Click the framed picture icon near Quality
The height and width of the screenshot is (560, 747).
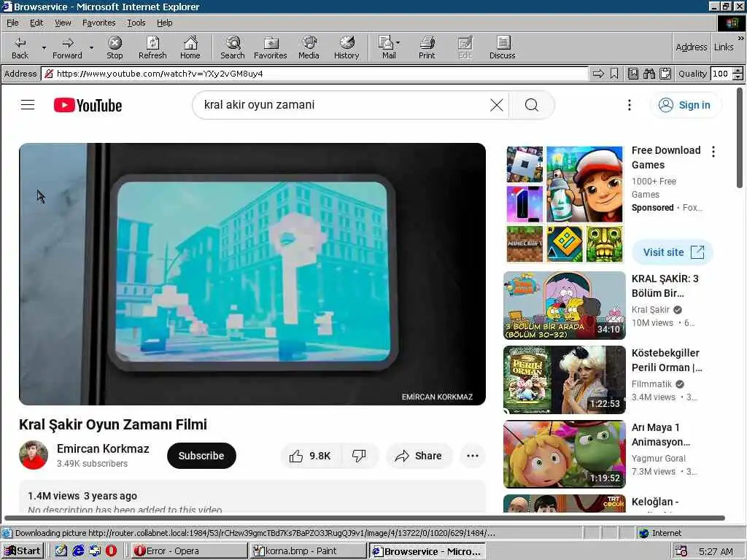pyautogui.click(x=632, y=74)
